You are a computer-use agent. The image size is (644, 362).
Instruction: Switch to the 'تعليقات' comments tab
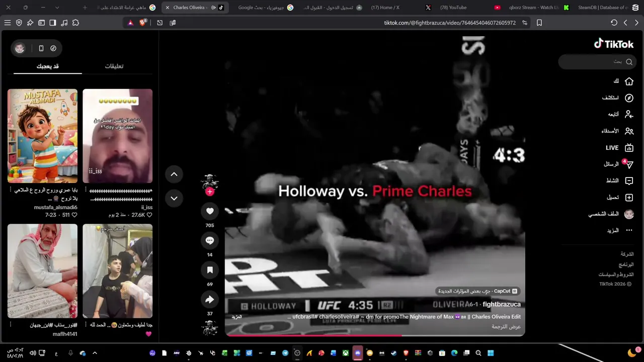[114, 66]
